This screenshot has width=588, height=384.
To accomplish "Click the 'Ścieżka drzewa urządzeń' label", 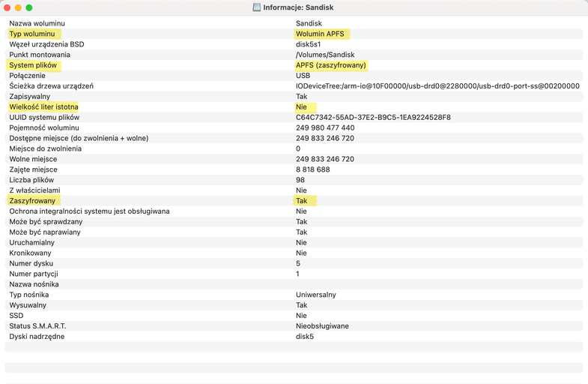I will tap(52, 86).
